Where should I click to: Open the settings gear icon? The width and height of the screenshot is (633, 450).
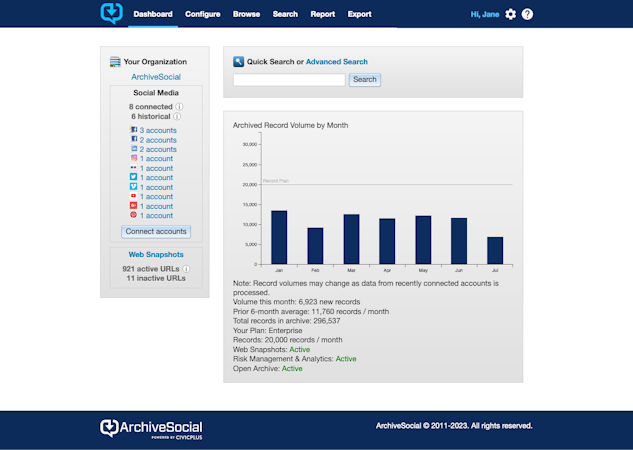pyautogui.click(x=510, y=15)
